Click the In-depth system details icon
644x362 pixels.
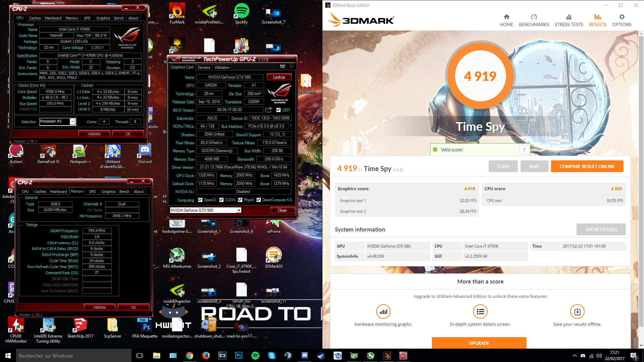pyautogui.click(x=480, y=312)
